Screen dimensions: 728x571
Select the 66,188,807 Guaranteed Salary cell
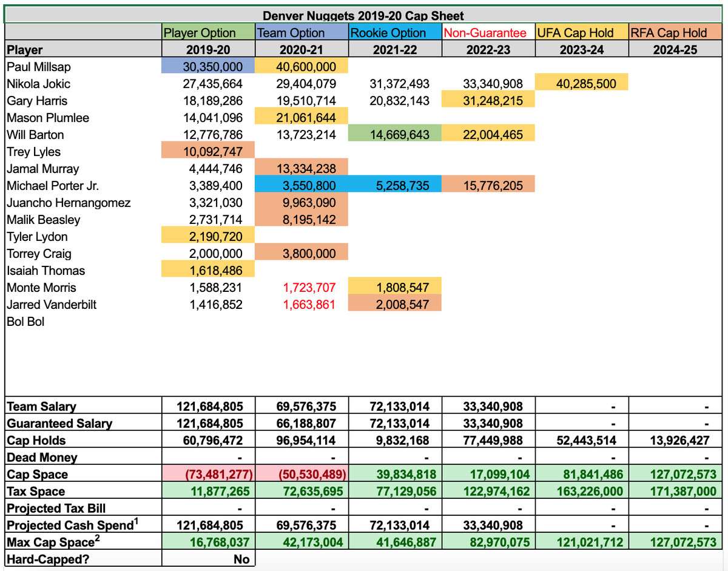point(302,423)
